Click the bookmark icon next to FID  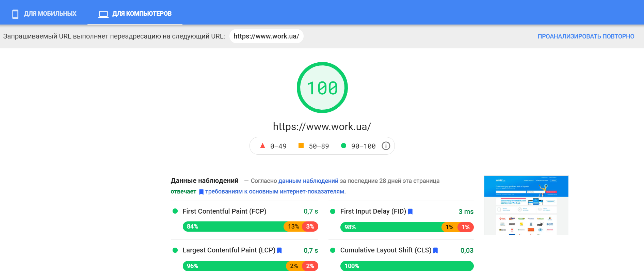(410, 212)
